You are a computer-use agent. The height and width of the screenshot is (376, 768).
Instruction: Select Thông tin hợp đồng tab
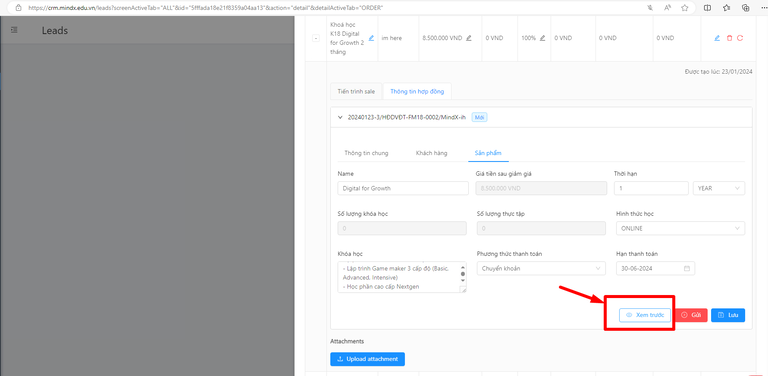click(x=417, y=92)
